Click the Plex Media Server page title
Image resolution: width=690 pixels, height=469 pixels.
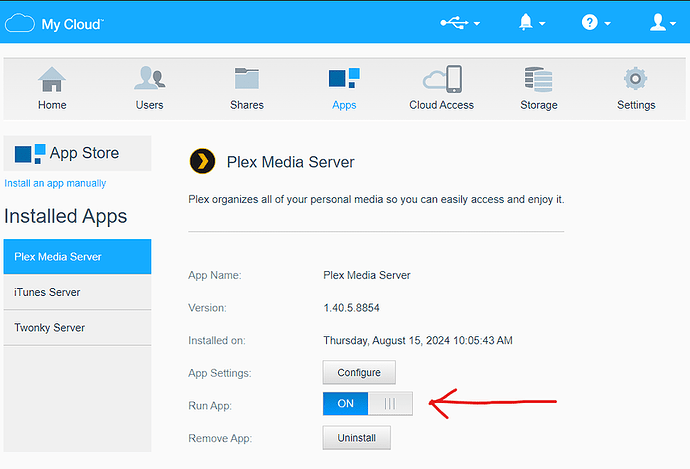click(290, 162)
